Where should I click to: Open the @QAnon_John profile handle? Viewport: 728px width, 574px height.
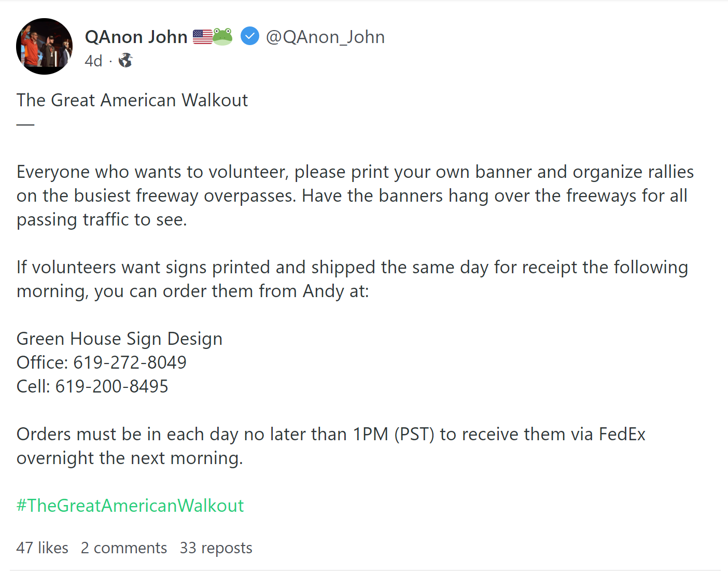click(325, 36)
